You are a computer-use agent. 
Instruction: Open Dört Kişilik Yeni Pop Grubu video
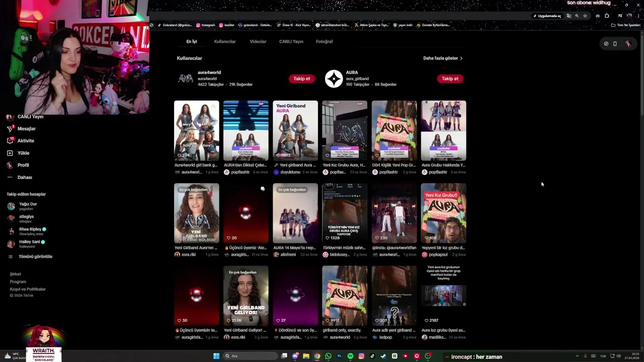[x=394, y=131]
